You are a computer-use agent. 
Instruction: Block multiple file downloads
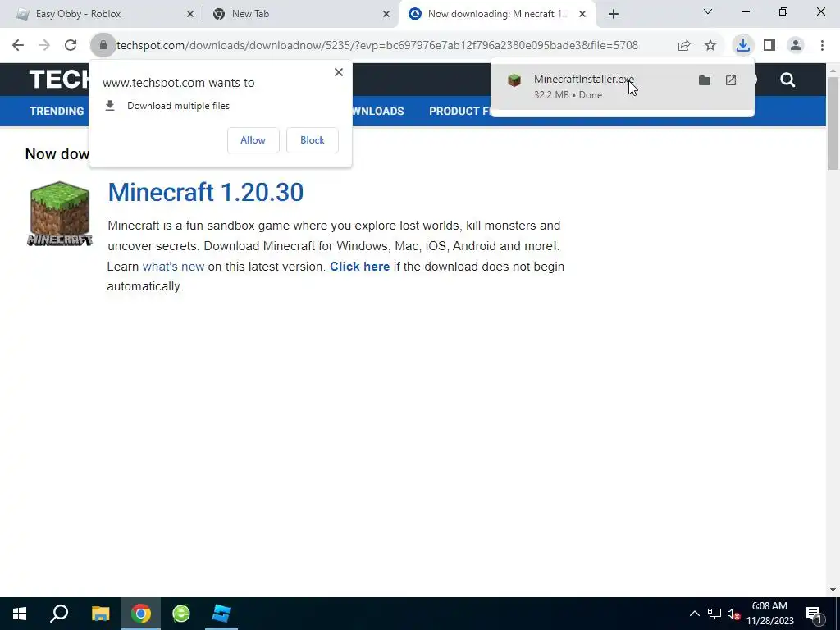pos(313,140)
